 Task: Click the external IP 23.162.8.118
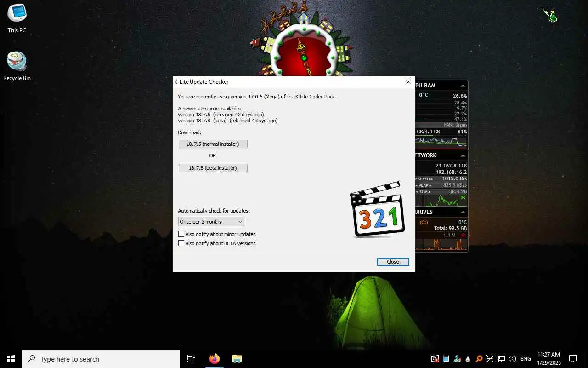pyautogui.click(x=451, y=166)
